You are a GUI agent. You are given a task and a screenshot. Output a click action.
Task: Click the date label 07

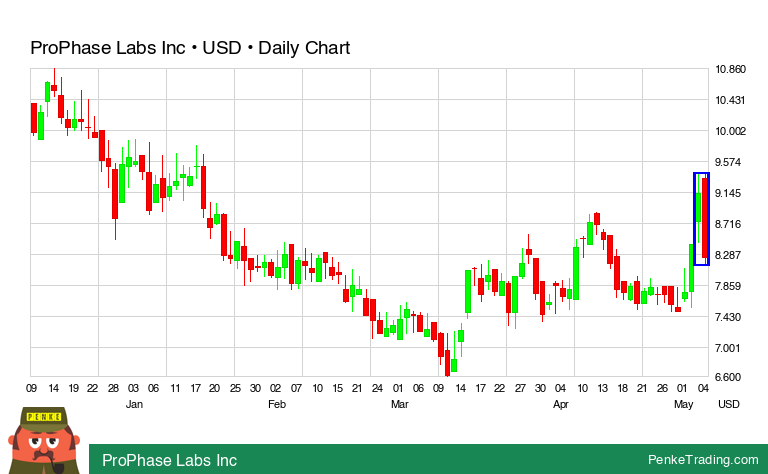point(296,388)
